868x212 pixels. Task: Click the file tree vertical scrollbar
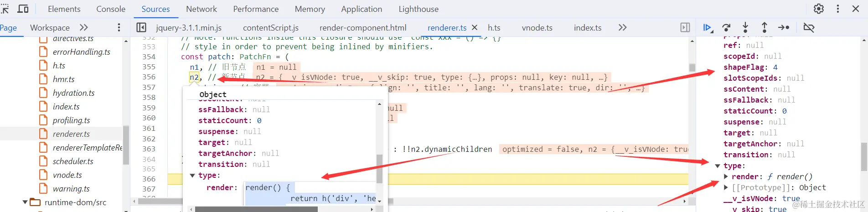click(126, 145)
